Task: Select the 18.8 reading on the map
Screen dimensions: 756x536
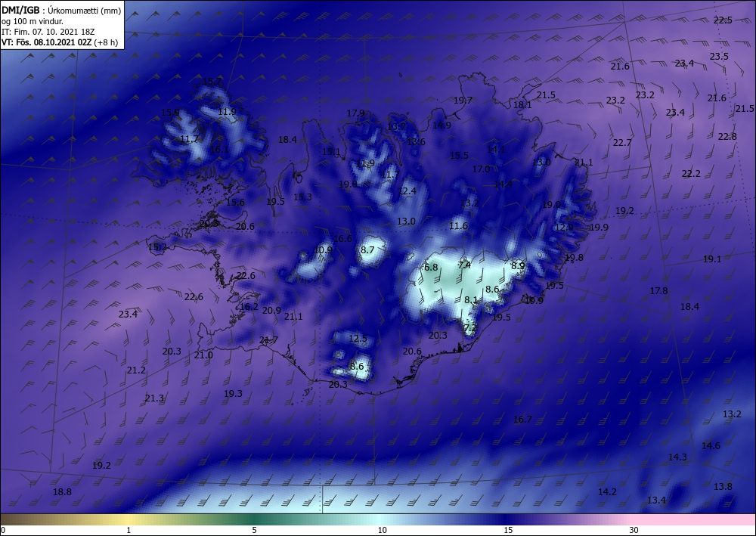Action: (x=62, y=491)
